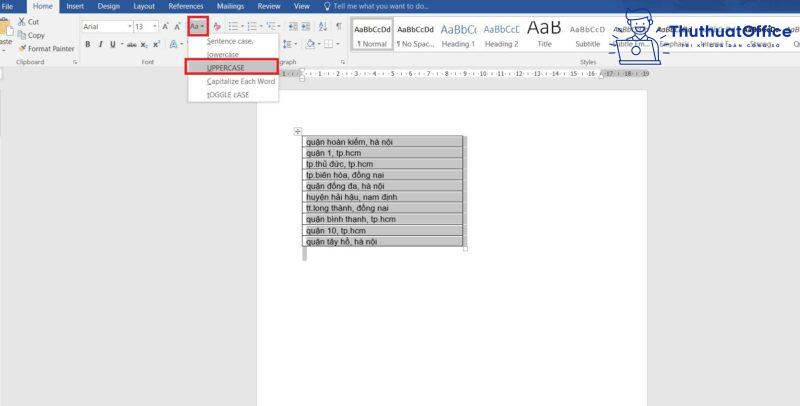Image resolution: width=800 pixels, height=406 pixels.
Task: Apply the Title style
Action: 544,35
